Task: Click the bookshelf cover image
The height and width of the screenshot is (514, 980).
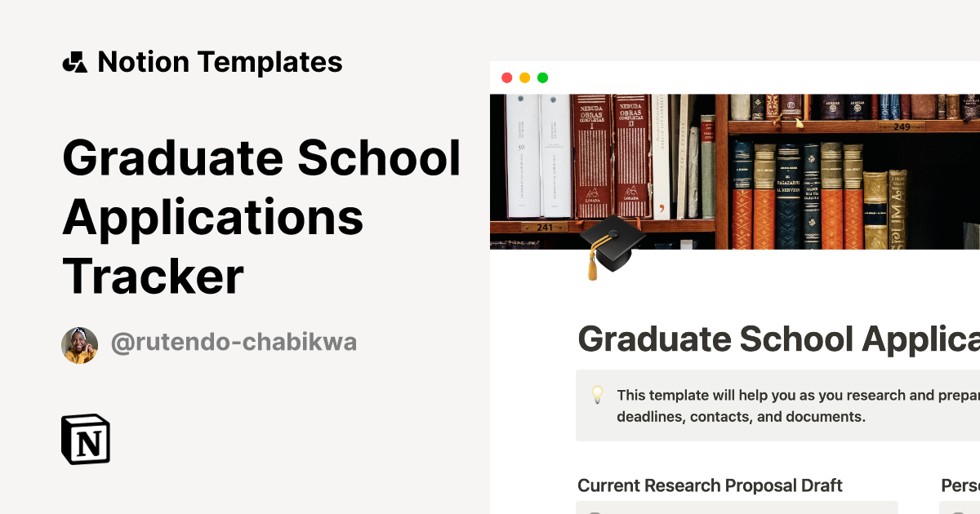Action: click(735, 163)
